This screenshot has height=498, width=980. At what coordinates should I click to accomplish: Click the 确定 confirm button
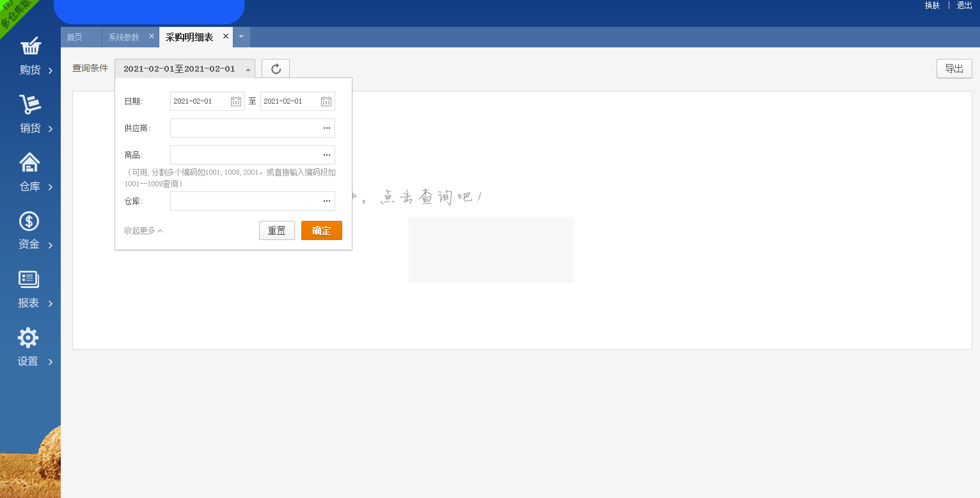click(x=321, y=230)
